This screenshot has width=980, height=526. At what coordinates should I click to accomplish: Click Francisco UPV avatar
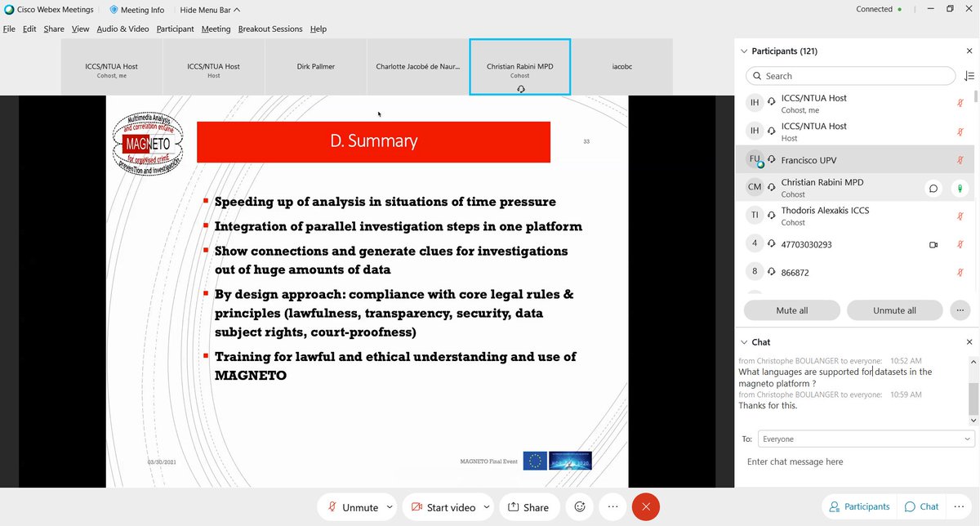coord(755,160)
